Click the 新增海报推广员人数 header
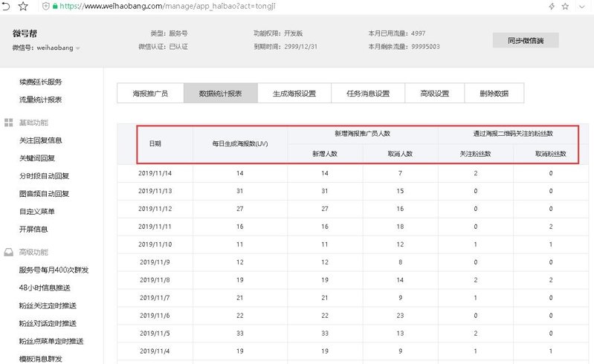594x364 pixels. pos(363,133)
